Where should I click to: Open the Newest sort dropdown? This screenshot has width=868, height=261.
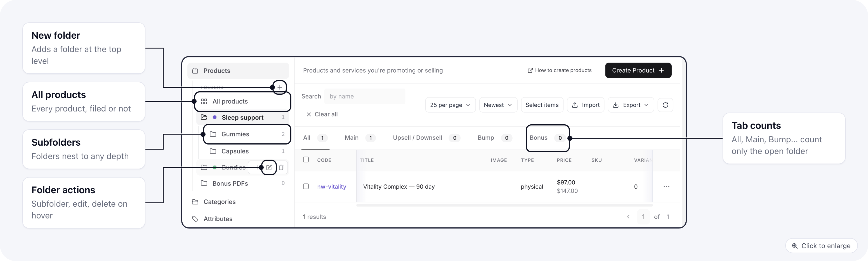point(498,105)
